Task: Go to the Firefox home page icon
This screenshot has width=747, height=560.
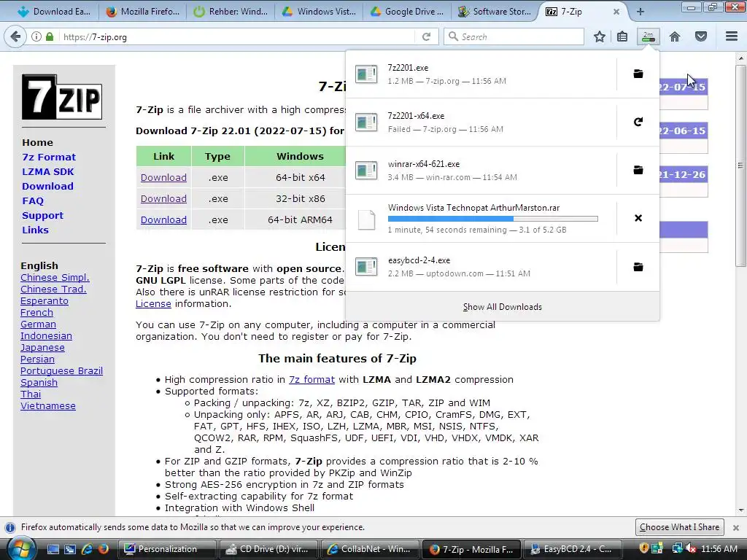Action: (x=675, y=36)
